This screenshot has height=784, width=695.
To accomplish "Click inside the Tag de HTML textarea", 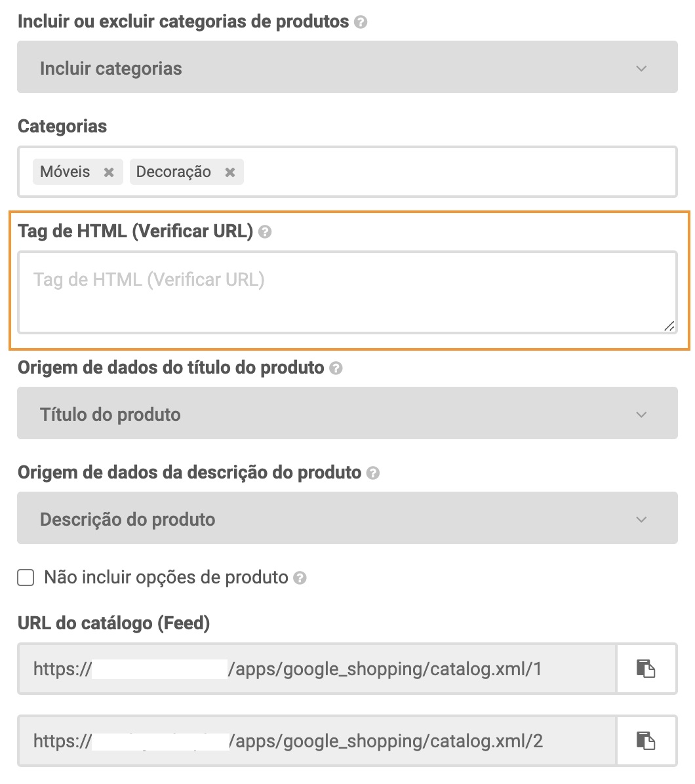I will click(x=347, y=292).
